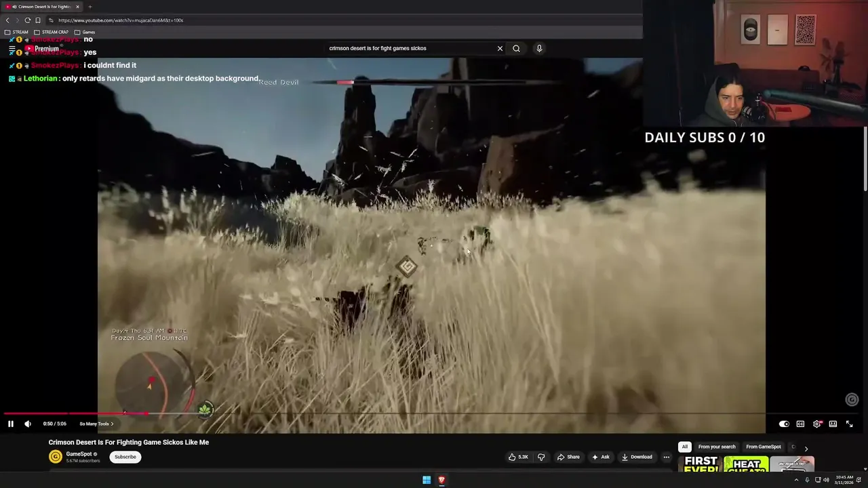Go forward in the browser

coord(18,20)
